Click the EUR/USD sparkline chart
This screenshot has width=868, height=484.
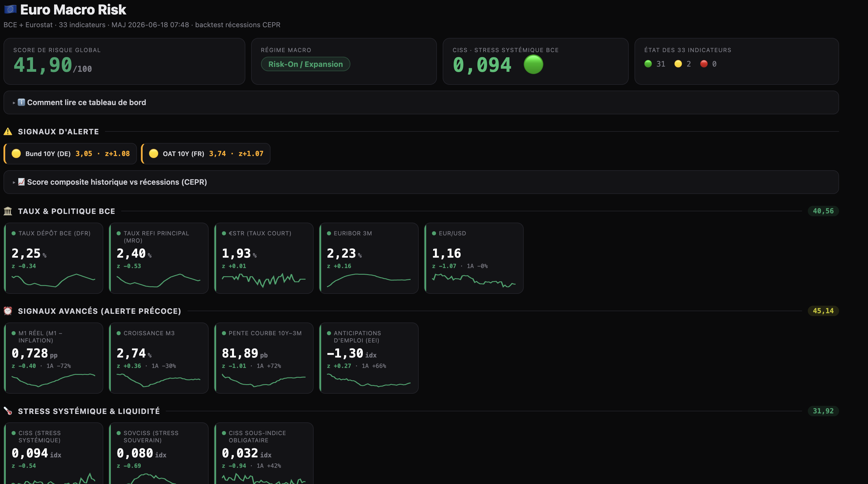(474, 280)
